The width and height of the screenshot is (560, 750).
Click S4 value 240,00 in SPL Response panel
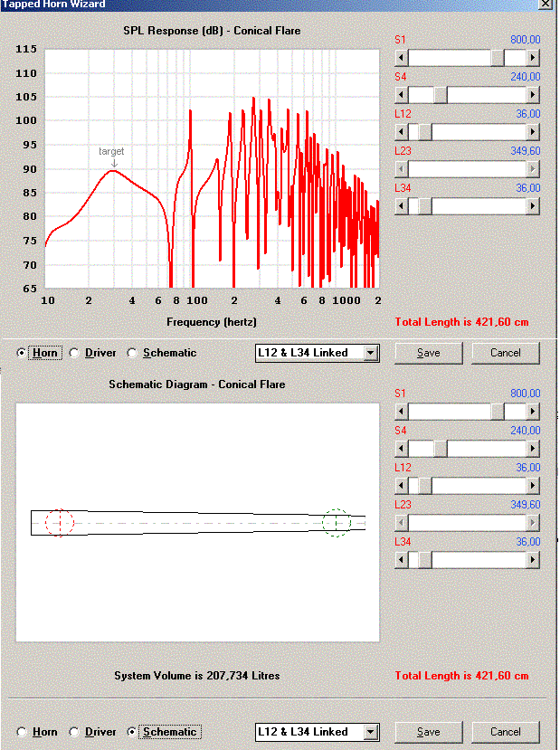(x=525, y=77)
